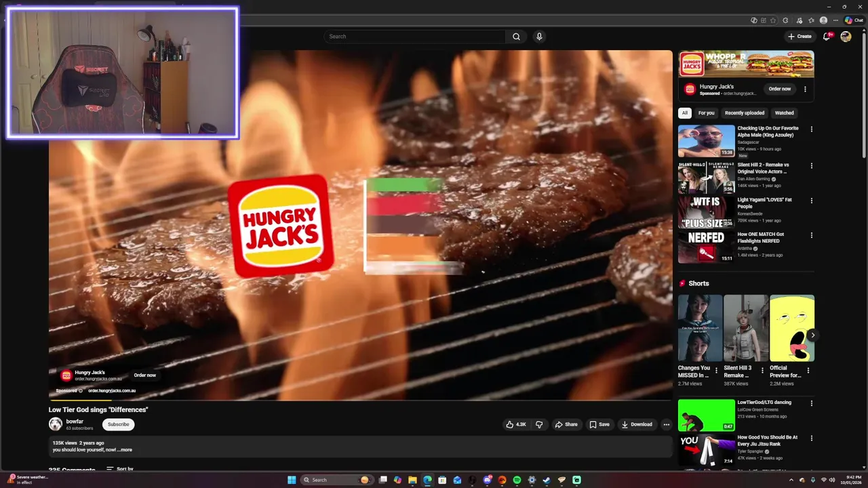Open How ONE MATCH Got Flashlights NERFED video

point(707,247)
